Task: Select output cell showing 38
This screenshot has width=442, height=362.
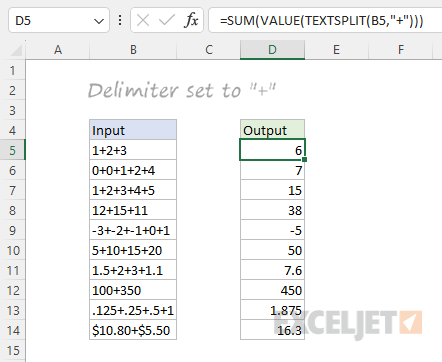Action: tap(272, 210)
